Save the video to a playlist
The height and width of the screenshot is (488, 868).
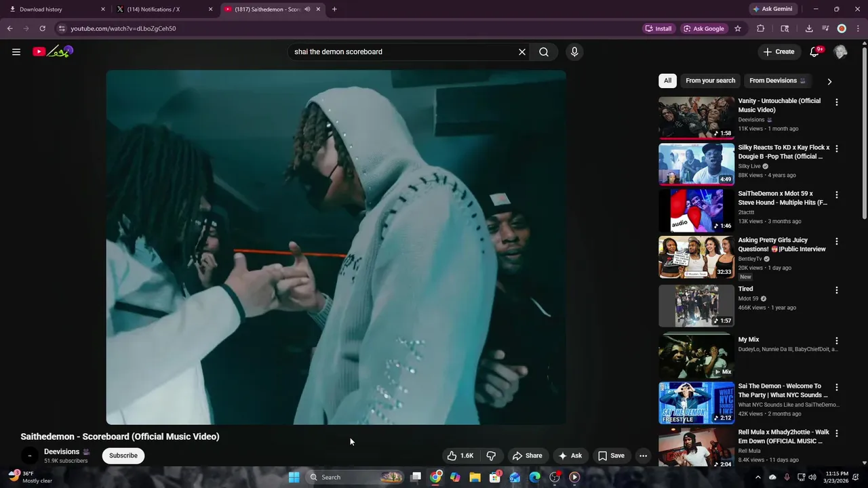pyautogui.click(x=611, y=455)
